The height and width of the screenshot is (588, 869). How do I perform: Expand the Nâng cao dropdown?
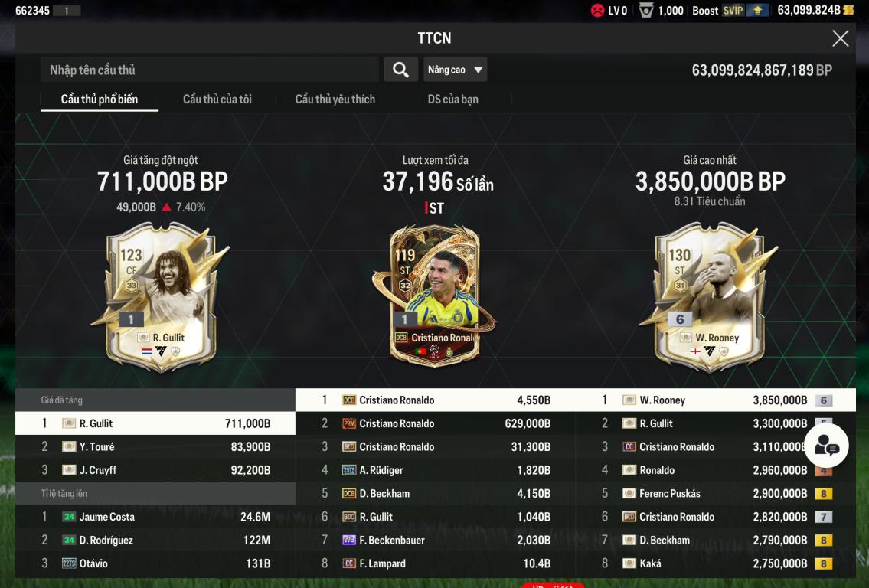click(455, 70)
